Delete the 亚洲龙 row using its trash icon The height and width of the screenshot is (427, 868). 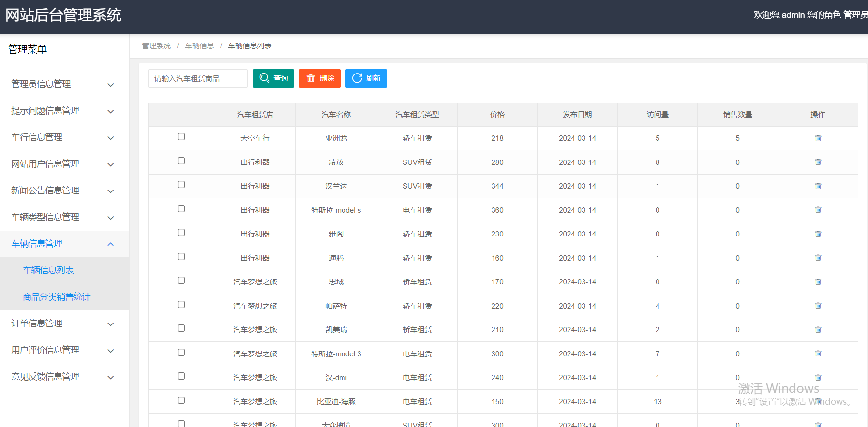click(x=818, y=138)
